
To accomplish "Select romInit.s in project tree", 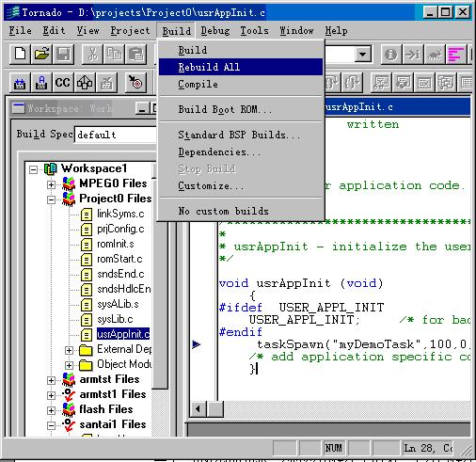I will (x=116, y=244).
